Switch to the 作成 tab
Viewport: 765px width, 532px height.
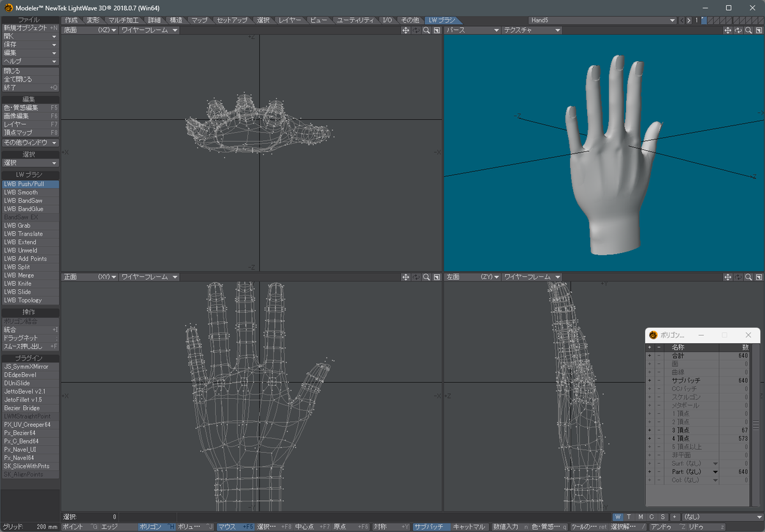71,20
